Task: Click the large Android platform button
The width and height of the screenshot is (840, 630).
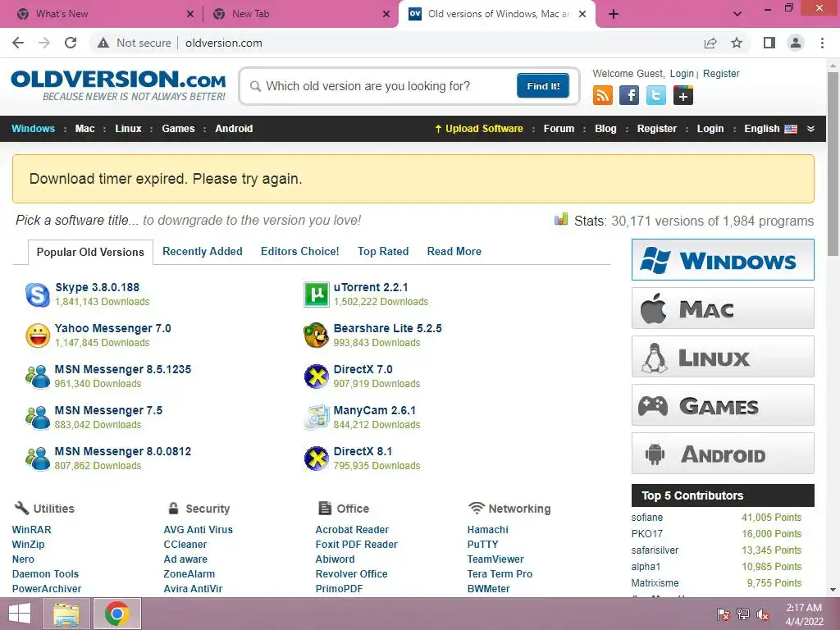Action: click(723, 454)
